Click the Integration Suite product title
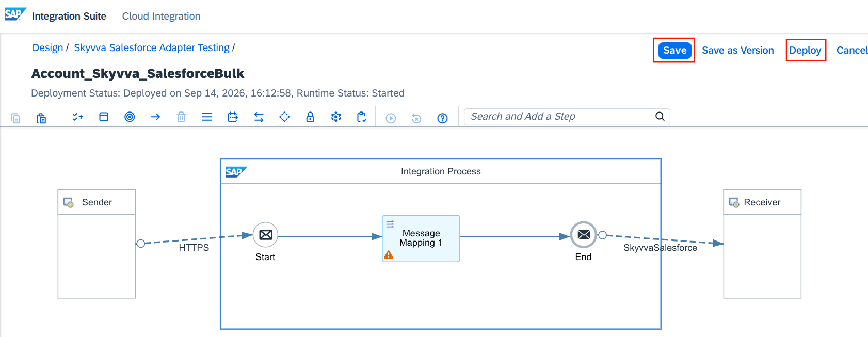This screenshot has width=868, height=337. click(x=69, y=16)
